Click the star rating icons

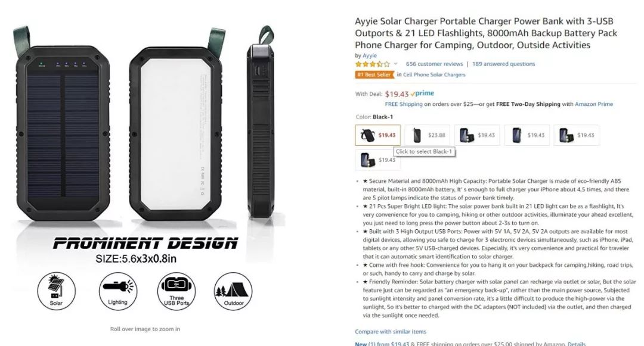tap(372, 64)
